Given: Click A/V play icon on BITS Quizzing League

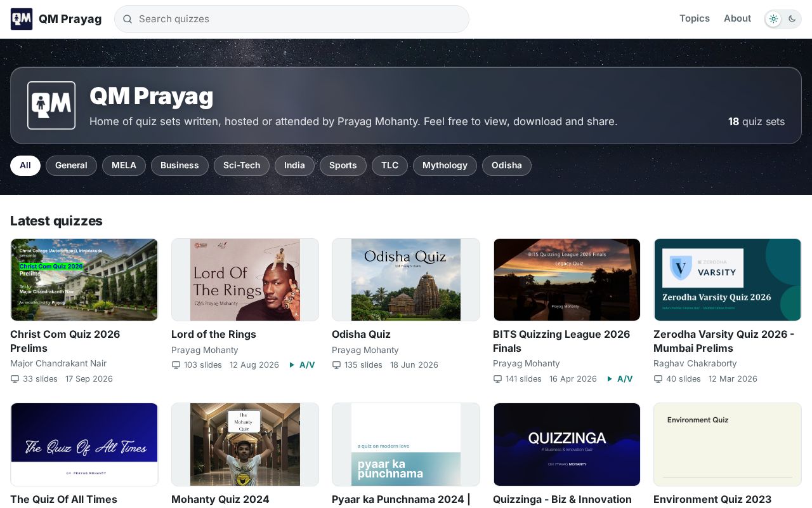Looking at the screenshot, I should [610, 379].
